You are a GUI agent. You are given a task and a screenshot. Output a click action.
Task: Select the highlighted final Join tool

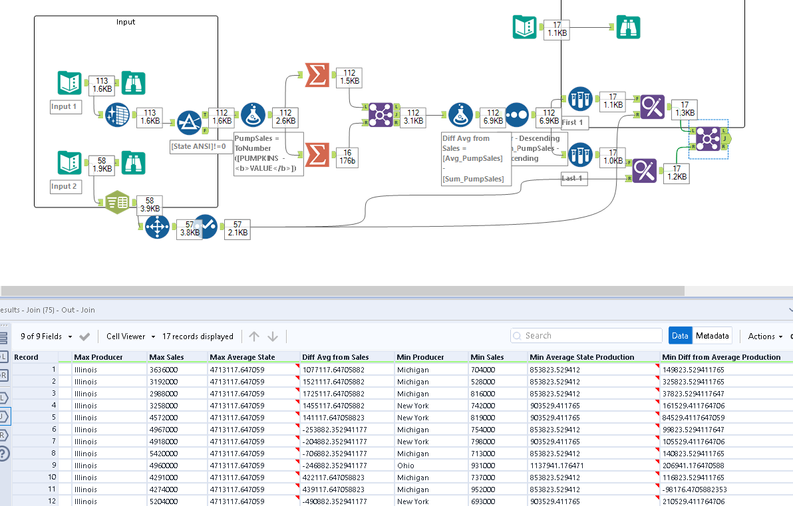coord(708,139)
